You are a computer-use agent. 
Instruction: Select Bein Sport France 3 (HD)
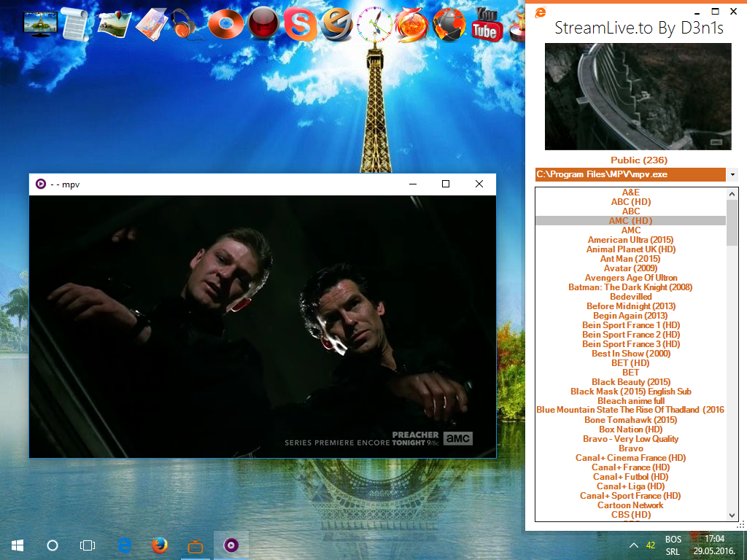tap(631, 344)
